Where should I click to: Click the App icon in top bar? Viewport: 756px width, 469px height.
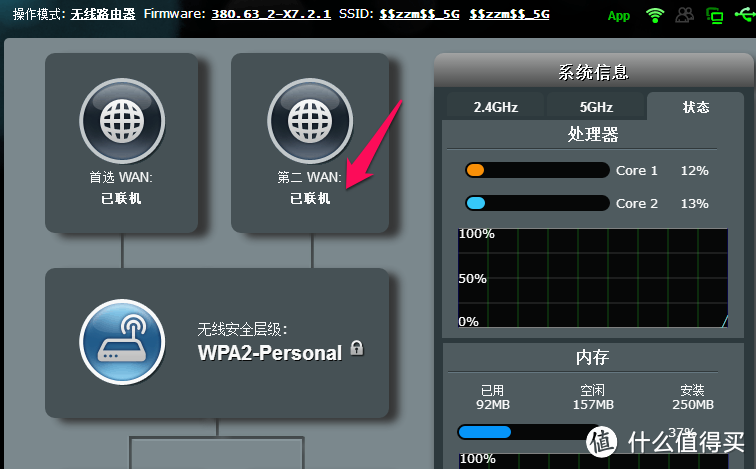(x=619, y=15)
